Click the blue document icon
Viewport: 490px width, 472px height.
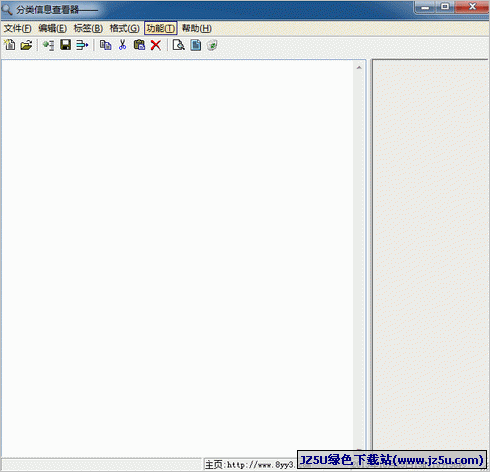[196, 45]
